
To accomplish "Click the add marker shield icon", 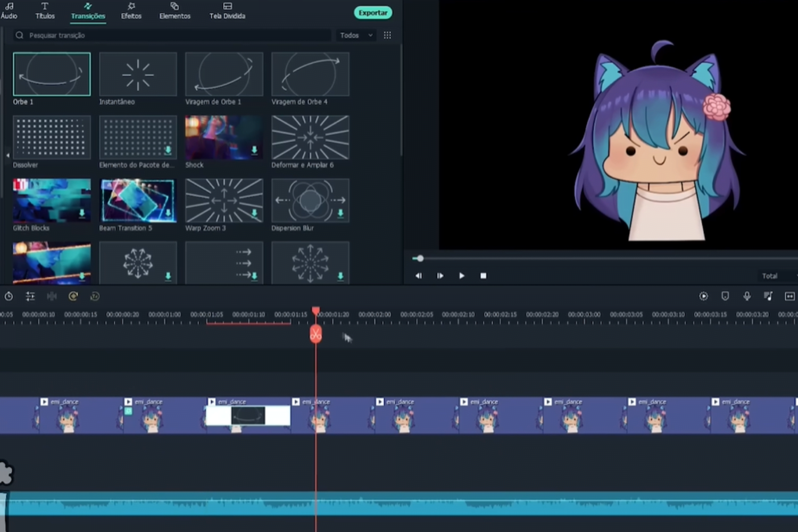I will pyautogui.click(x=725, y=296).
